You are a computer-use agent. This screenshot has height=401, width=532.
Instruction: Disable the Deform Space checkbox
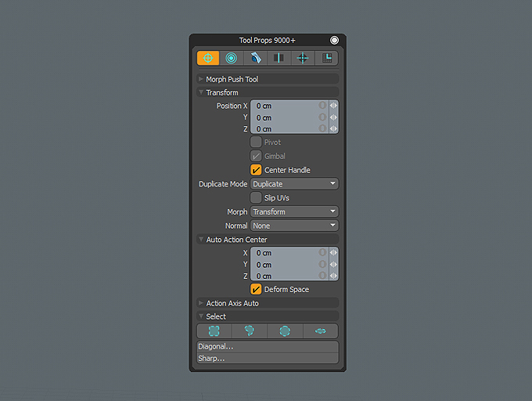tap(256, 289)
